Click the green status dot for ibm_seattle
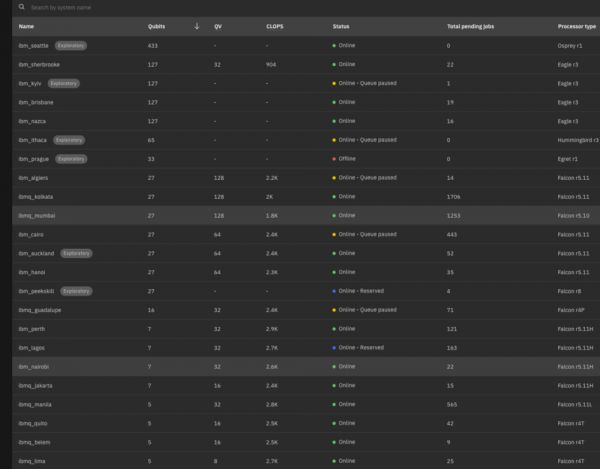 (335, 46)
